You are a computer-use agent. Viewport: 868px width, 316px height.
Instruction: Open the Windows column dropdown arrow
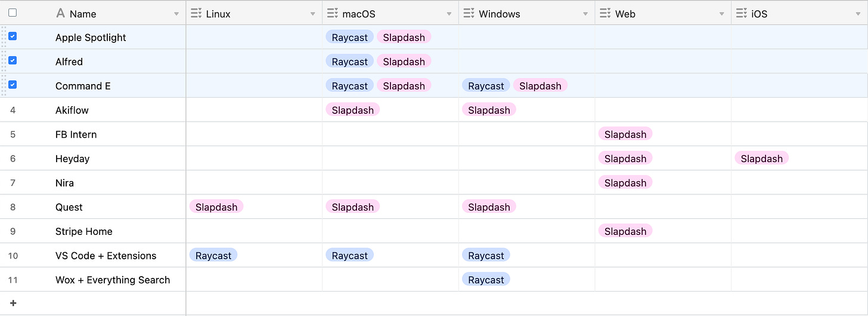586,14
